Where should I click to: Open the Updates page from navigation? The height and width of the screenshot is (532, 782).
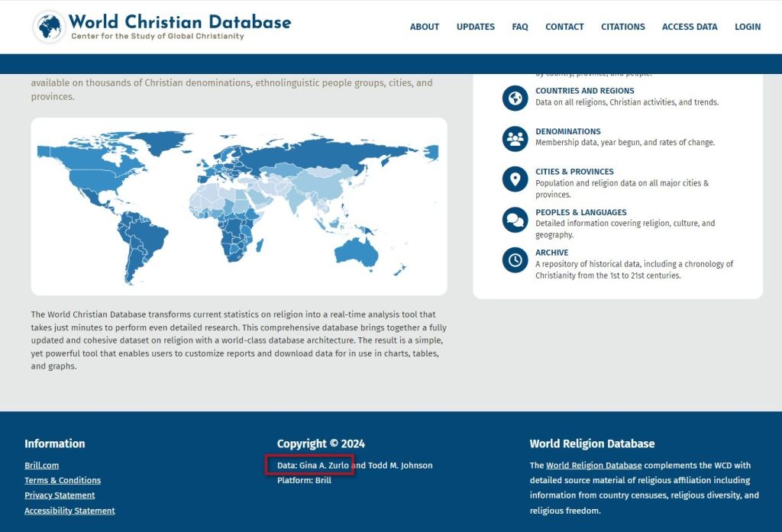click(475, 27)
